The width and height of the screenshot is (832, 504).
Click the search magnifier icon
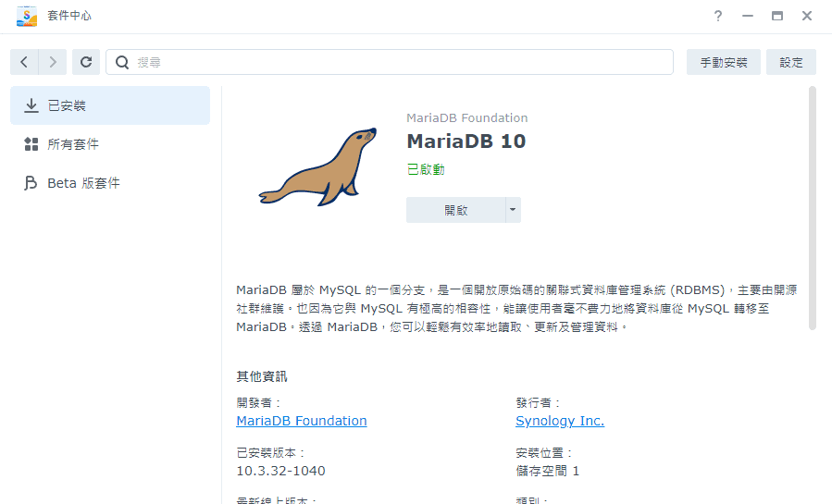[x=122, y=63]
